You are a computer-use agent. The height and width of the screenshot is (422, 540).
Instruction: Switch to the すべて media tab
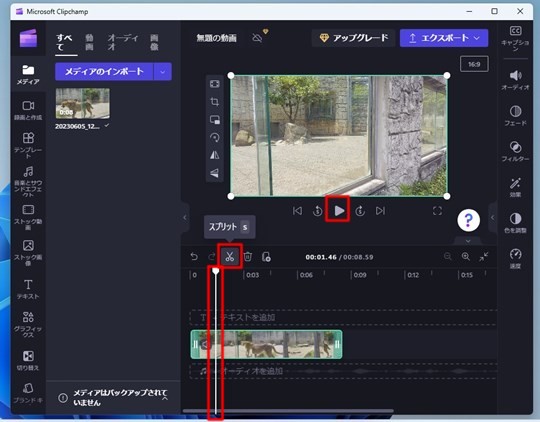pyautogui.click(x=65, y=42)
